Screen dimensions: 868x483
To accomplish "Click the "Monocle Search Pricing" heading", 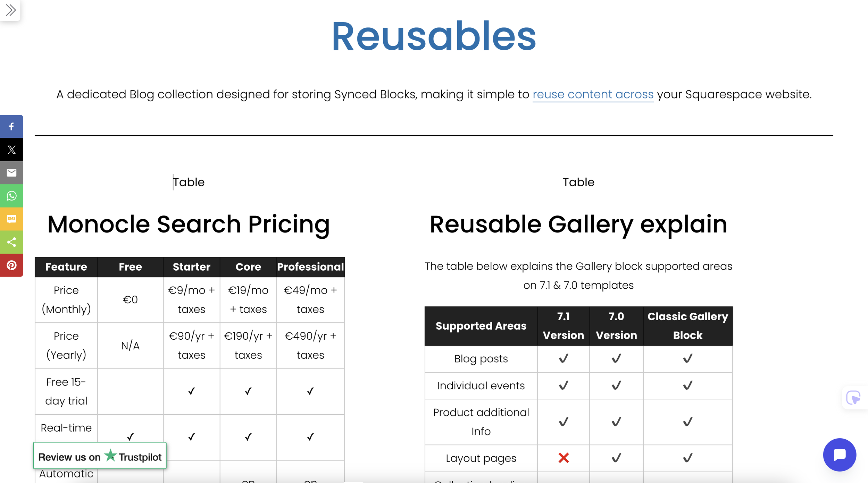I will pyautogui.click(x=189, y=224).
